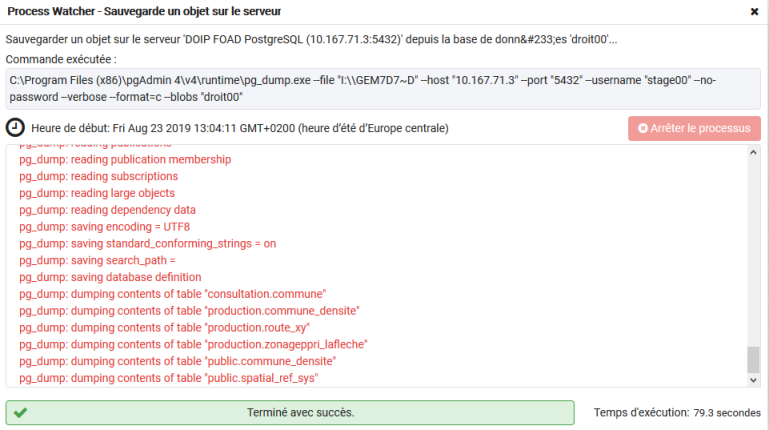
Task: Click the 'Commande exécutée :' label
Action: 60,59
